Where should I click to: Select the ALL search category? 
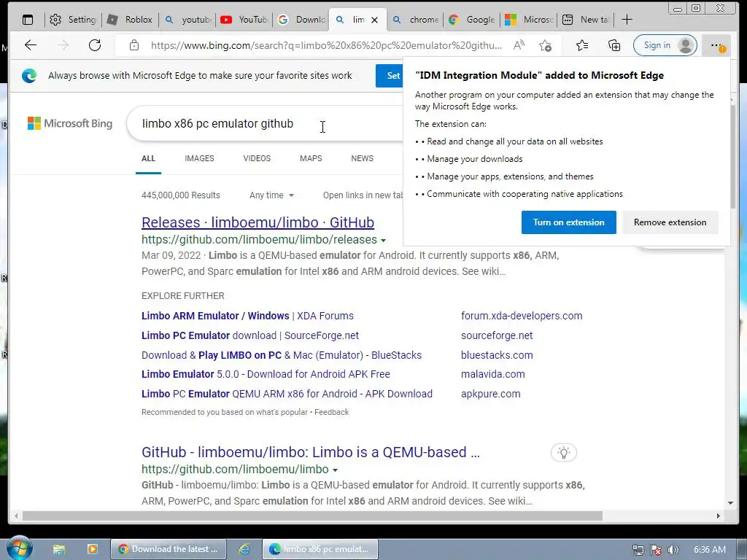148,158
